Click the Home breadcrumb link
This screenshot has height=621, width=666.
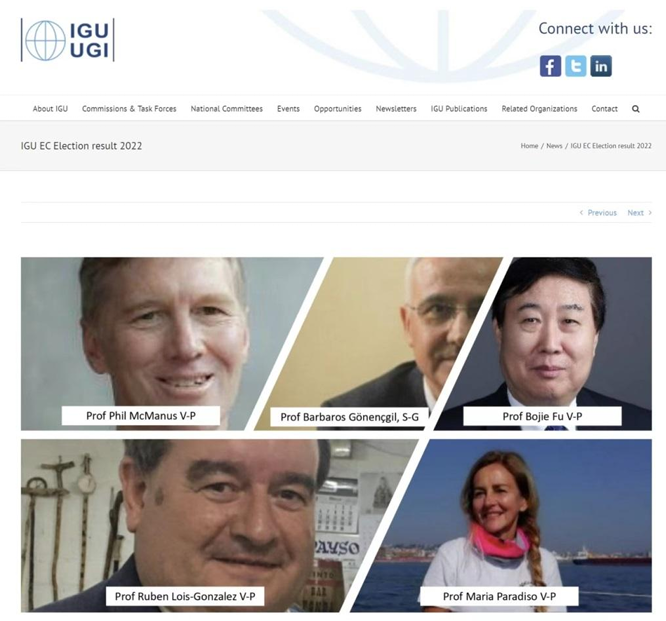pyautogui.click(x=529, y=146)
